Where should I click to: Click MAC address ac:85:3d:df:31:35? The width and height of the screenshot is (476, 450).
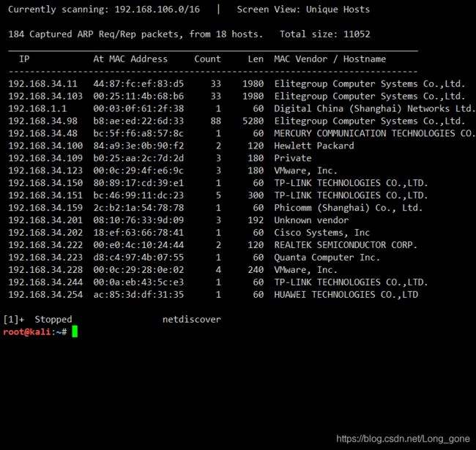click(x=138, y=295)
